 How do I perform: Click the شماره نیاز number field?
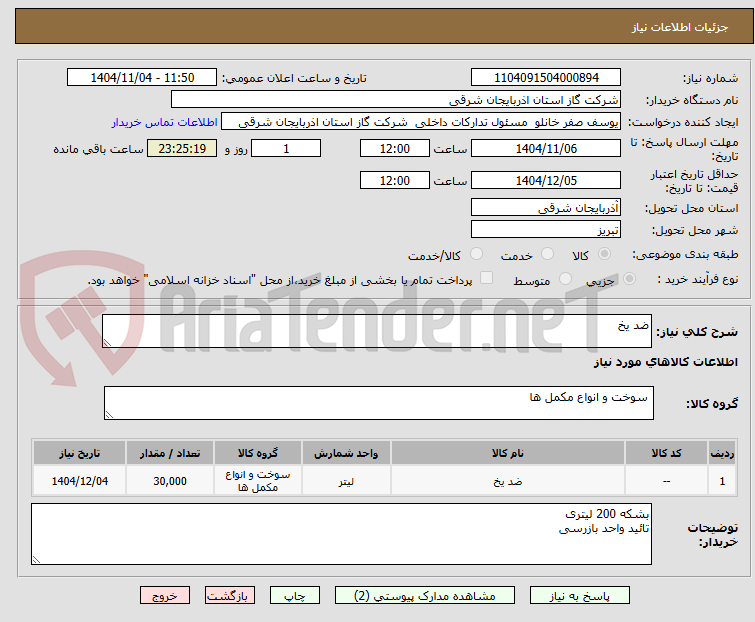pos(546,78)
